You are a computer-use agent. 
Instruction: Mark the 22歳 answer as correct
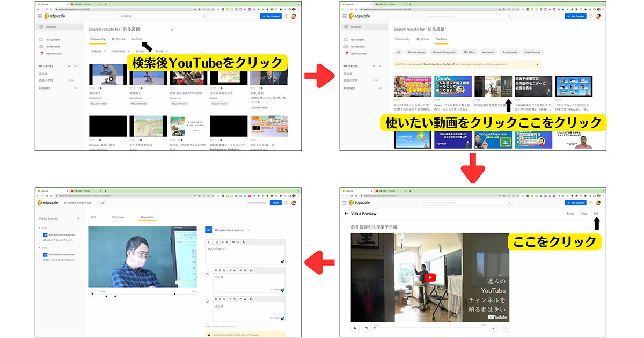click(208, 269)
